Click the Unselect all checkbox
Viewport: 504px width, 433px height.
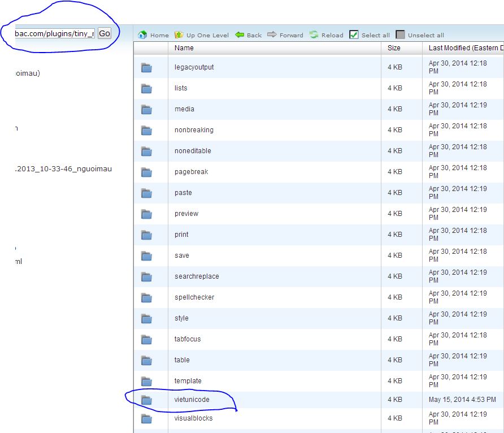point(401,35)
